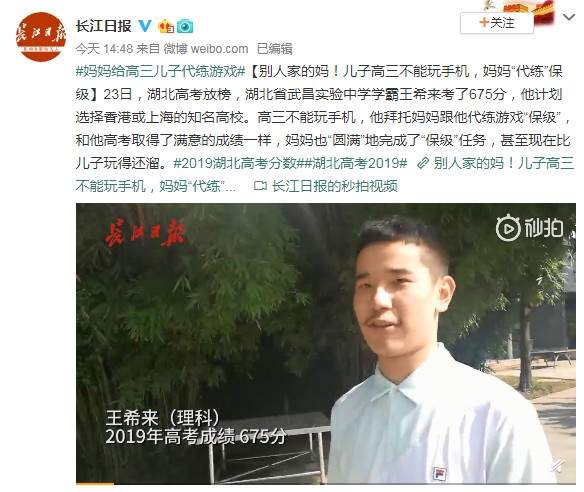Click the crown membership badge icon
This screenshot has width=584, height=492.
(x=166, y=26)
